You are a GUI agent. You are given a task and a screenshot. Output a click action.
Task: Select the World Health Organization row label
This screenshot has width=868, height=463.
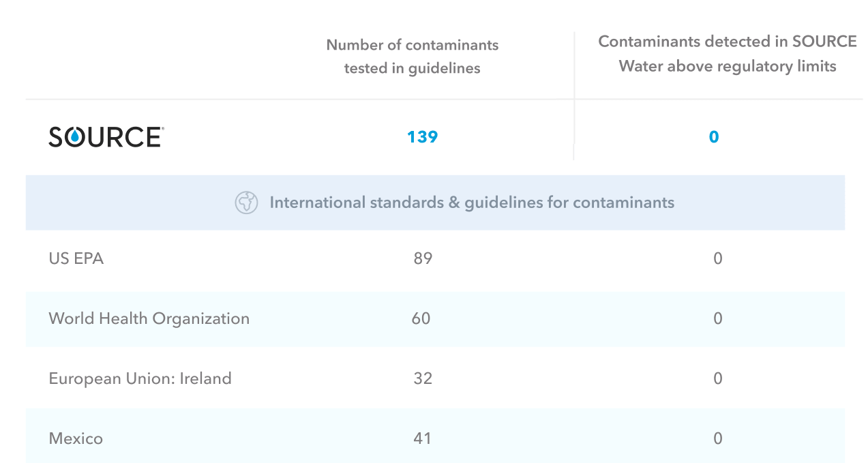coord(149,318)
